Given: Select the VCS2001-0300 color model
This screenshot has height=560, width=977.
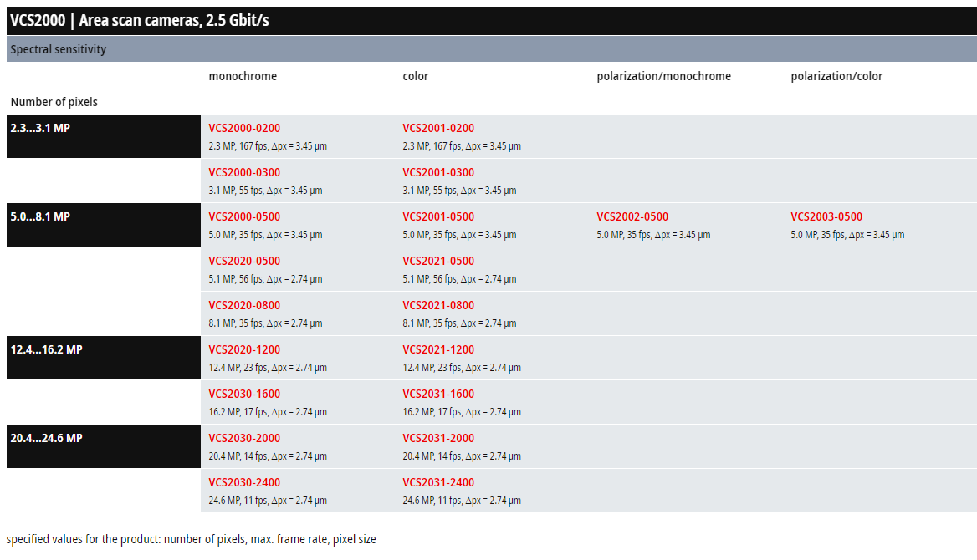Looking at the screenshot, I should click(x=438, y=173).
